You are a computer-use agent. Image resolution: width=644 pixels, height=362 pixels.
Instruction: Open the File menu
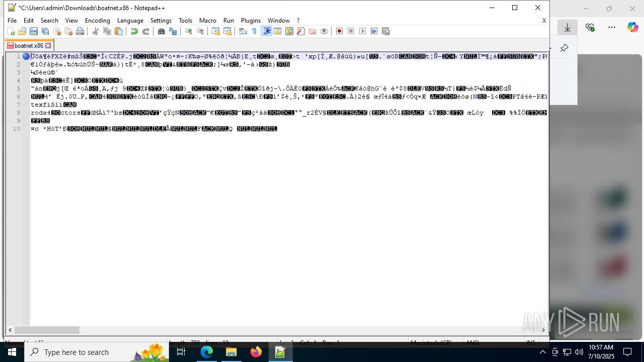click(x=12, y=21)
